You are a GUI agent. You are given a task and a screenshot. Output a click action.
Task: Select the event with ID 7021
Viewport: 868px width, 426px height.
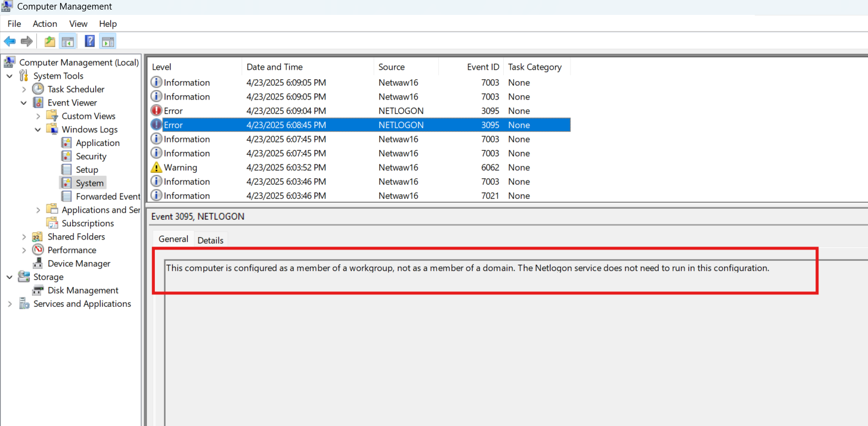(359, 195)
